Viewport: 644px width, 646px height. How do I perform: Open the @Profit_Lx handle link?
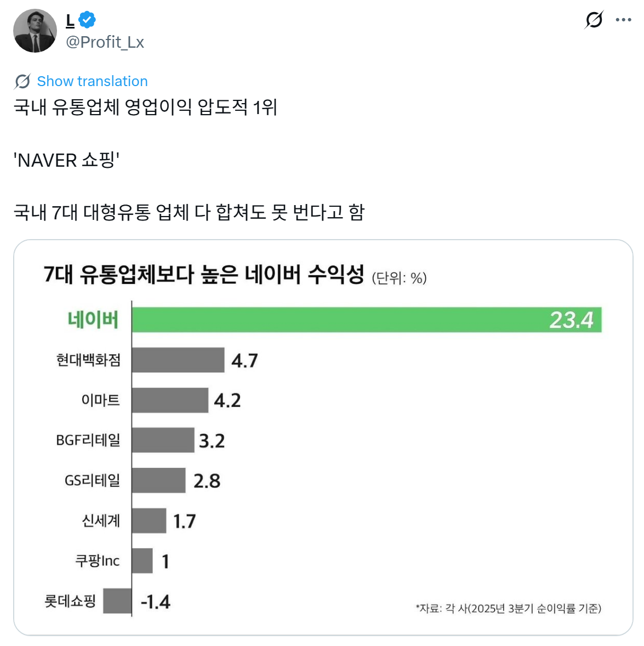tap(105, 42)
